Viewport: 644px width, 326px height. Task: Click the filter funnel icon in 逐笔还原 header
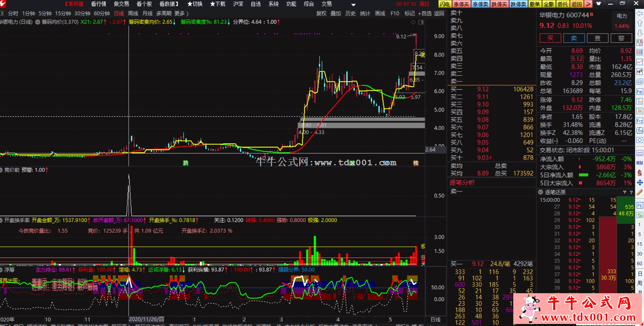pyautogui.click(x=624, y=192)
